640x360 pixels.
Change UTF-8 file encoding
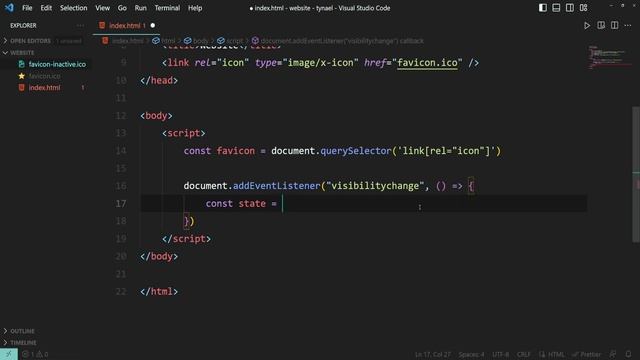pyautogui.click(x=500, y=354)
